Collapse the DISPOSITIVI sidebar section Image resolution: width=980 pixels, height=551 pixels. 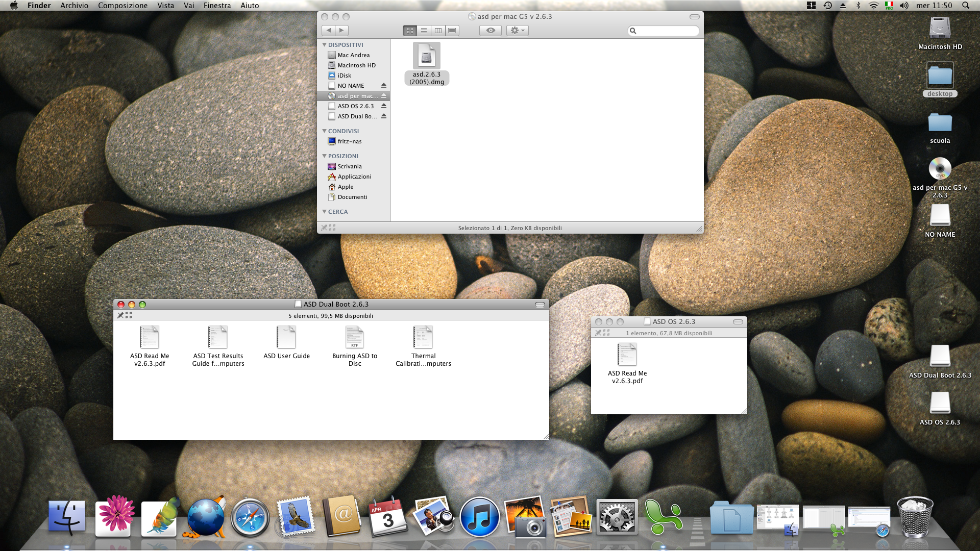click(324, 45)
